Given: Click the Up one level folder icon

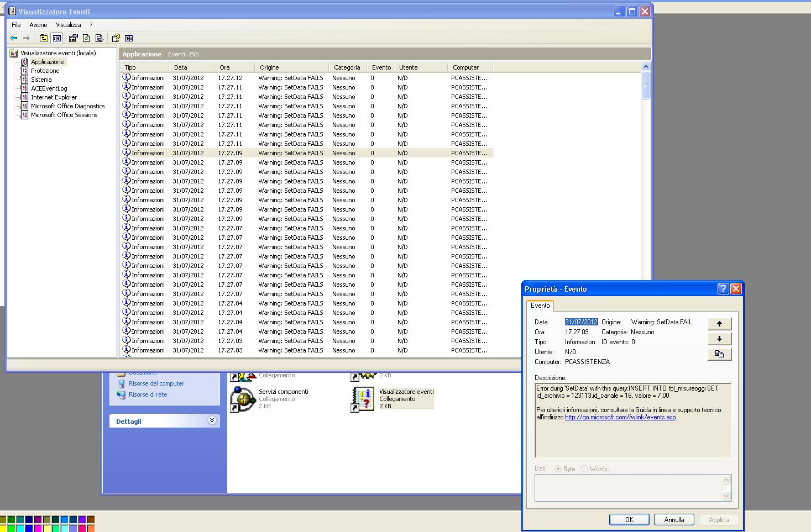Looking at the screenshot, I should [44, 38].
